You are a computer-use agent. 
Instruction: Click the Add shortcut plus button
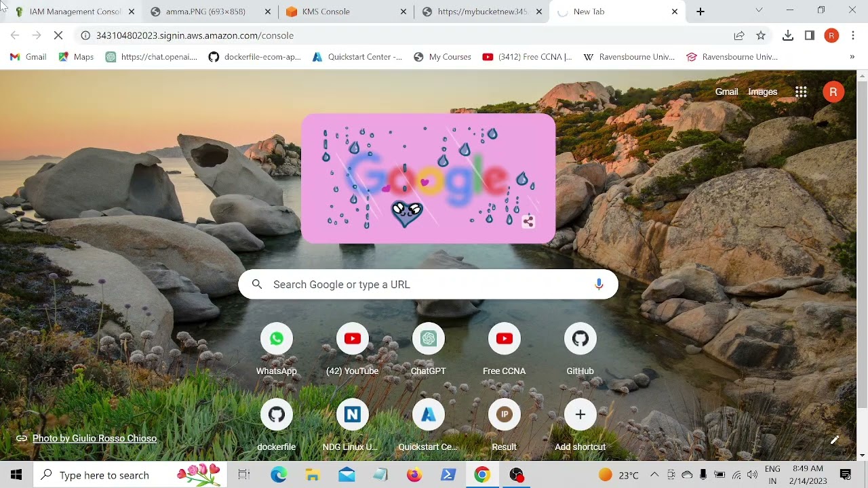[x=580, y=415]
